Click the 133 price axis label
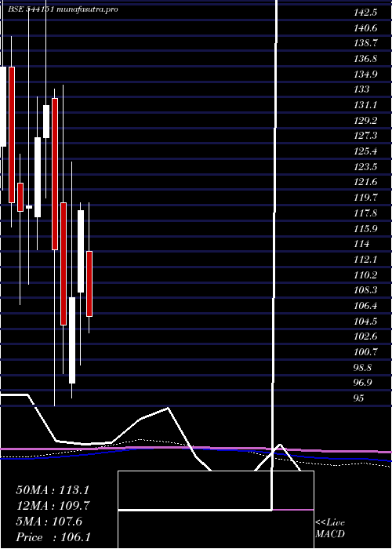 [361, 89]
